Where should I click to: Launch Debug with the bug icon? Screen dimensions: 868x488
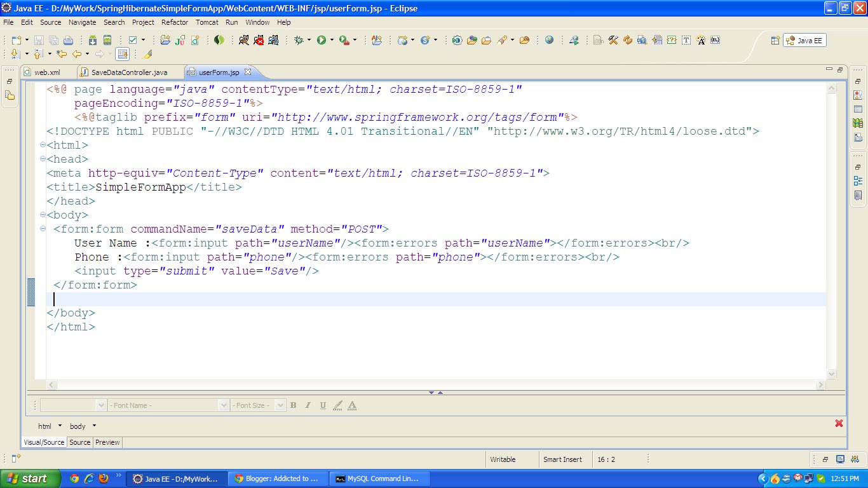(x=299, y=40)
